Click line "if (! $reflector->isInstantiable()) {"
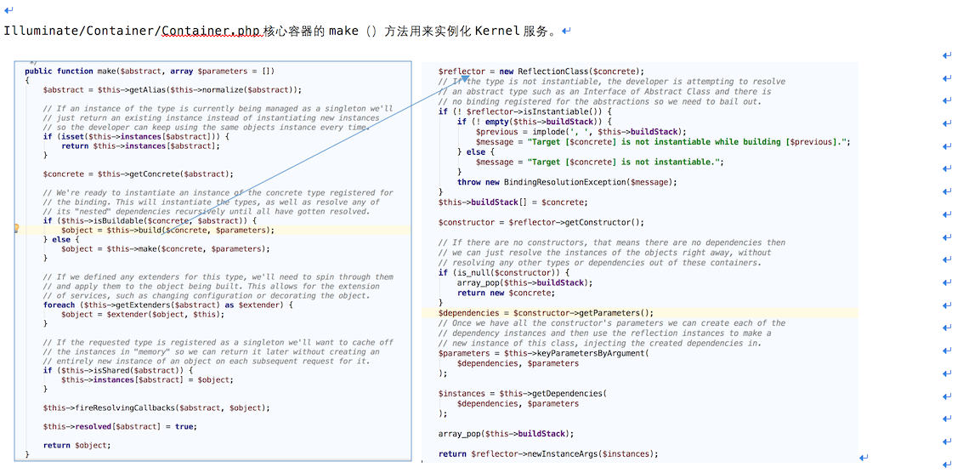The height and width of the screenshot is (473, 980). pos(524,111)
